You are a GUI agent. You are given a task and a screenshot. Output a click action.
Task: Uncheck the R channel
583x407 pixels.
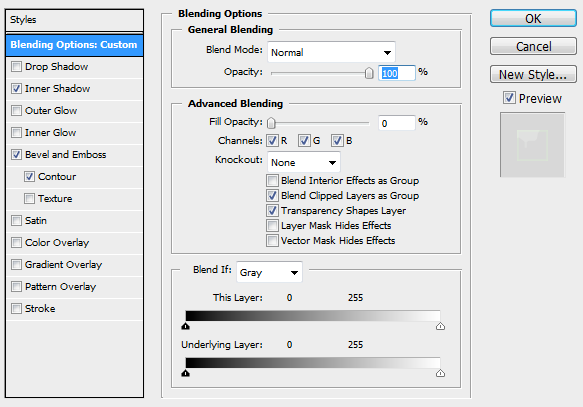click(272, 140)
